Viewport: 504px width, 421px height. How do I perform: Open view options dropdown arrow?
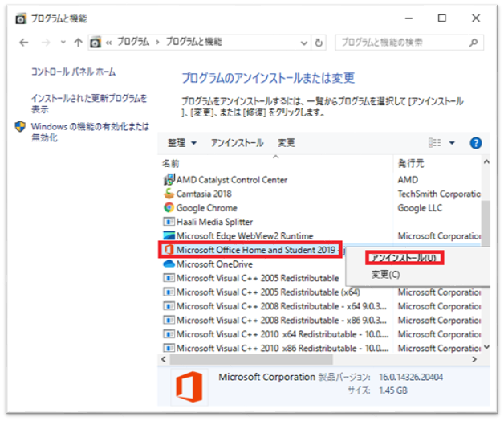pyautogui.click(x=452, y=142)
